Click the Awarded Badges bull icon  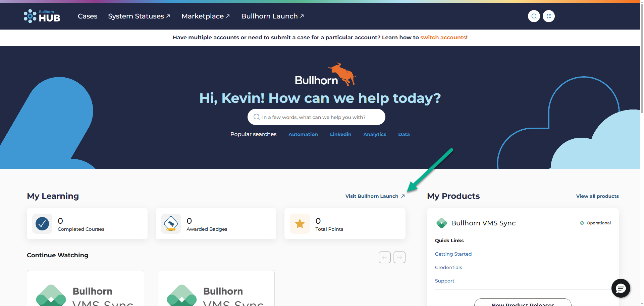click(171, 224)
